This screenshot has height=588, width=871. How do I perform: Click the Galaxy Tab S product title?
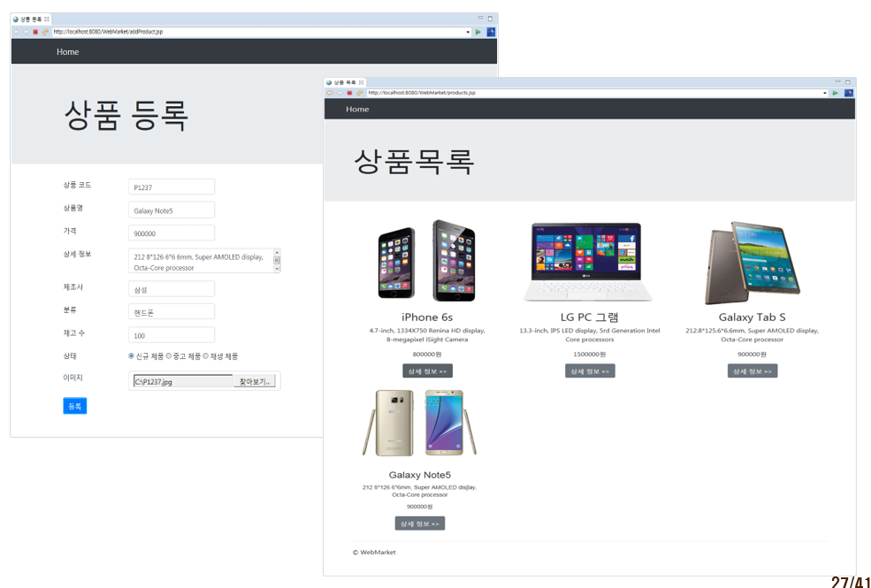point(753,317)
